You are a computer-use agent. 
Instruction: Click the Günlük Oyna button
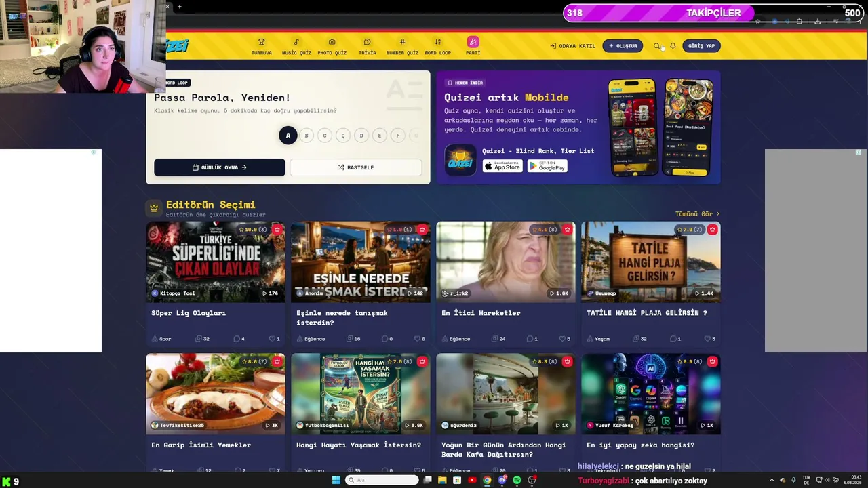(220, 167)
